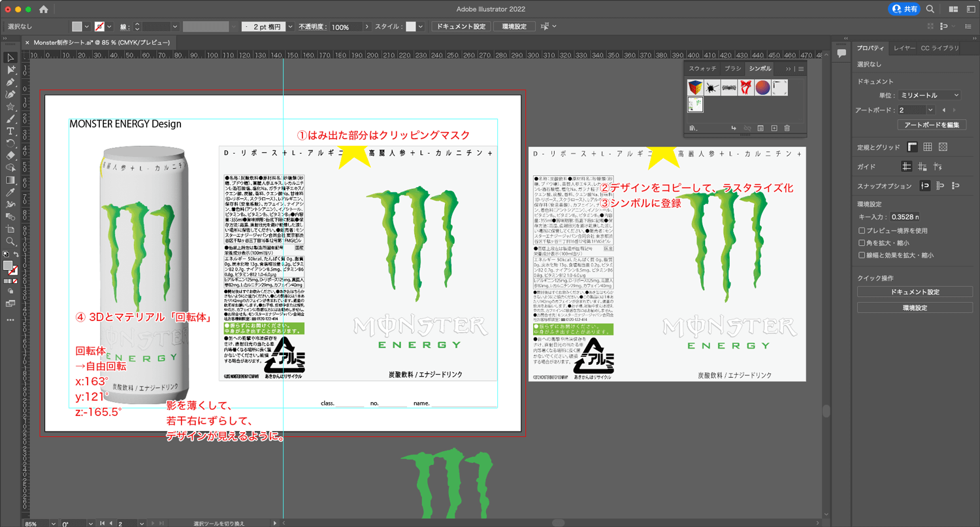Toggle Show Guides button
The width and height of the screenshot is (980, 527).
[906, 167]
